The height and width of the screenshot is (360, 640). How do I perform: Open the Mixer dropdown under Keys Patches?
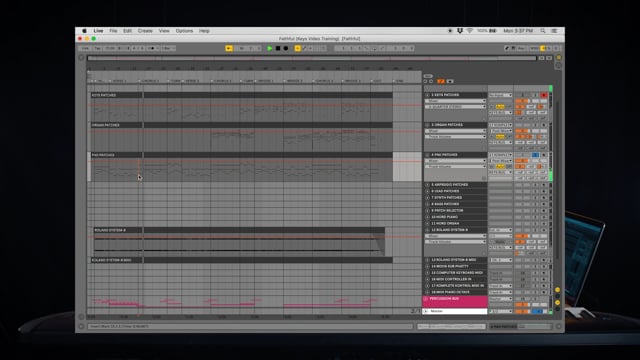tap(456, 101)
